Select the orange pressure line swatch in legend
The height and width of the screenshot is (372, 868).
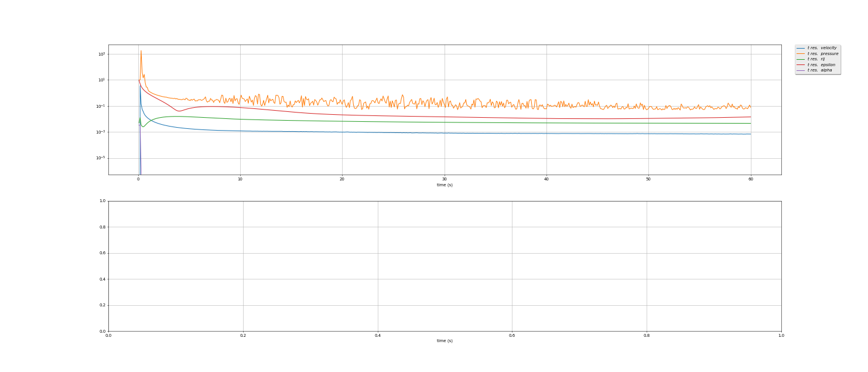coord(801,54)
